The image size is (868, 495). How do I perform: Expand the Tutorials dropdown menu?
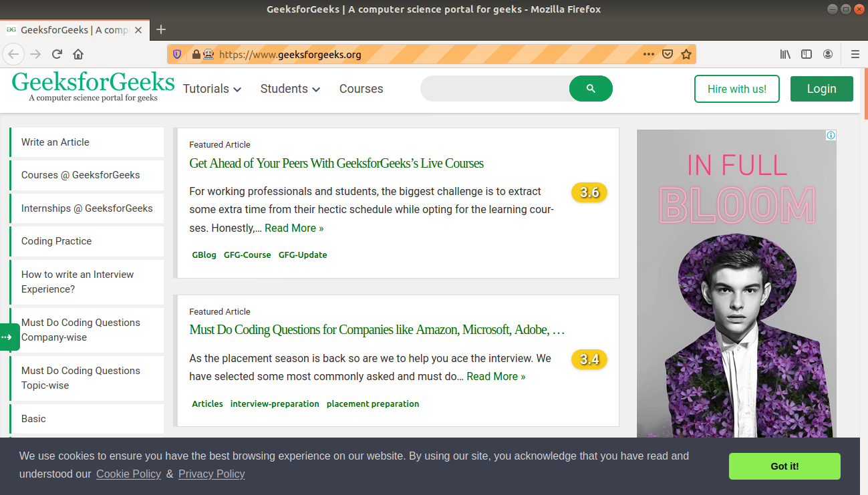click(x=212, y=89)
